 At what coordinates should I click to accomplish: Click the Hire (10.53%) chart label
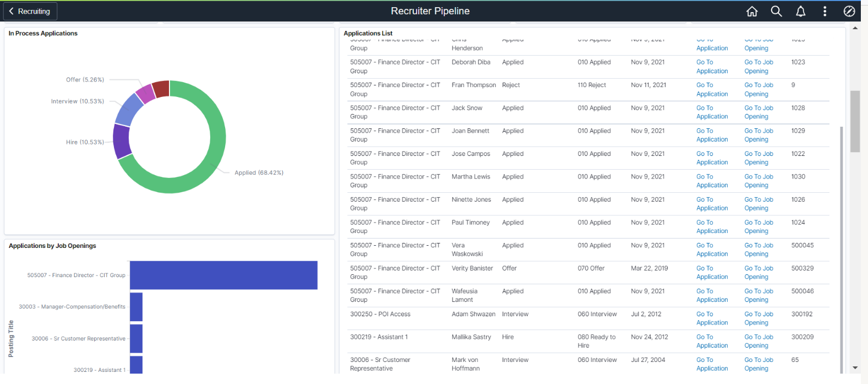pos(85,142)
